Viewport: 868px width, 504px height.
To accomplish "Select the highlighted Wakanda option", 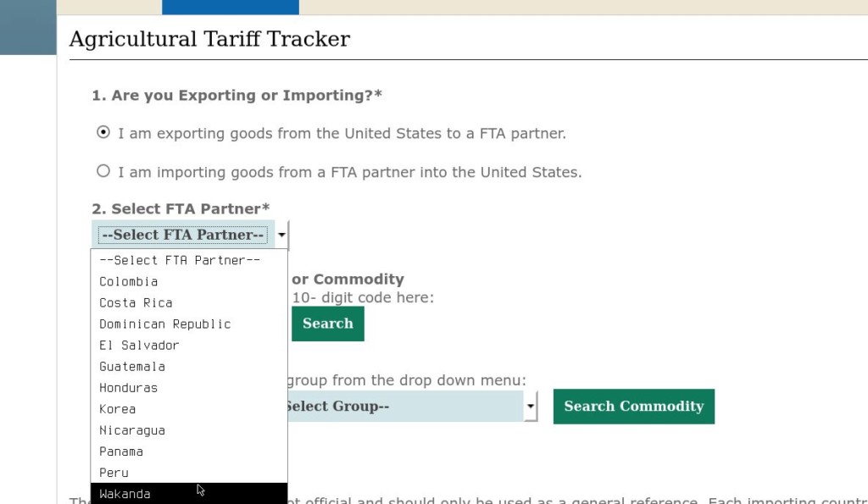I will 125,494.
